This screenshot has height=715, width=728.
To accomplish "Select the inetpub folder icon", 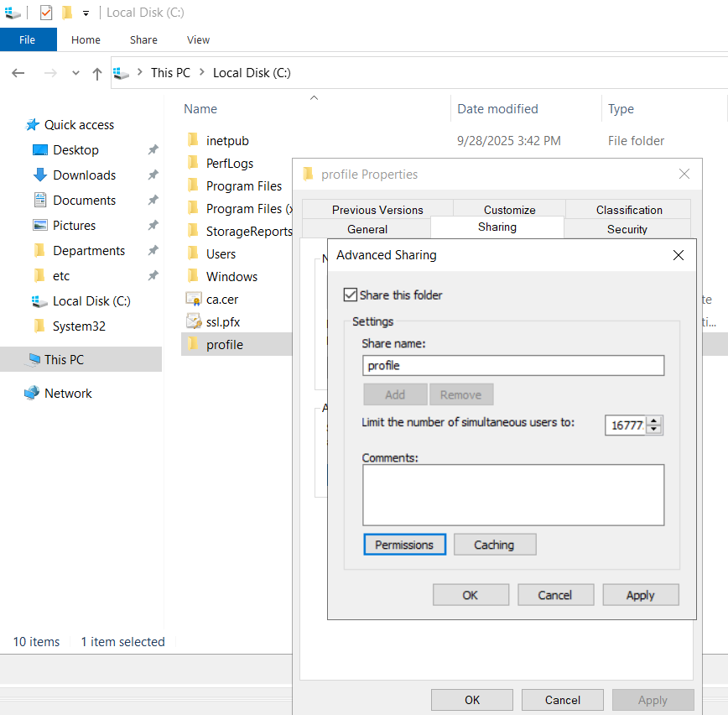I will click(193, 140).
